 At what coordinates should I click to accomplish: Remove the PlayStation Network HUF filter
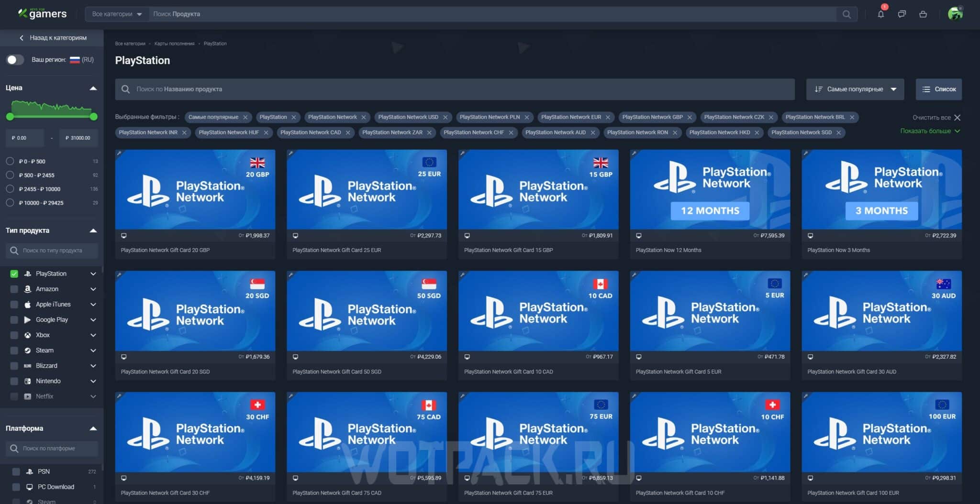[x=266, y=132]
